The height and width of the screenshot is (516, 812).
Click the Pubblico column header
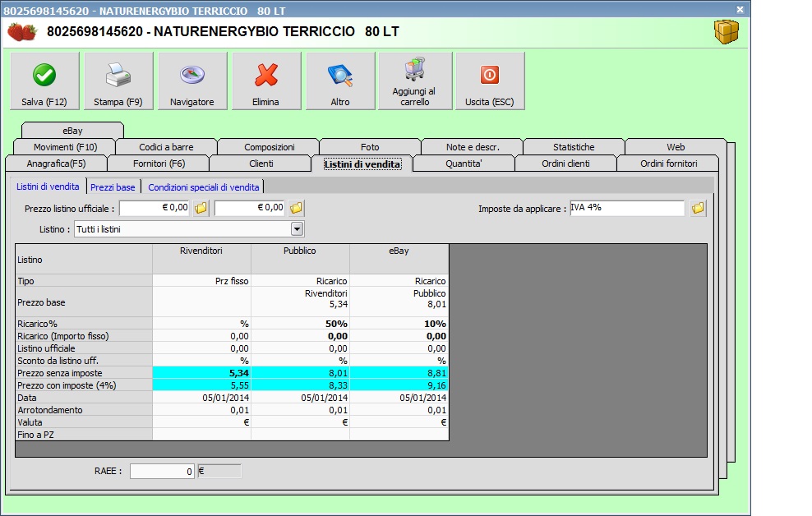click(300, 259)
